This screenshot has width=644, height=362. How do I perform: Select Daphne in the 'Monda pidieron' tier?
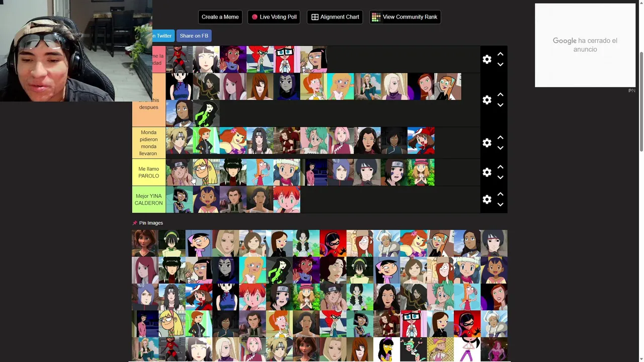point(233,140)
